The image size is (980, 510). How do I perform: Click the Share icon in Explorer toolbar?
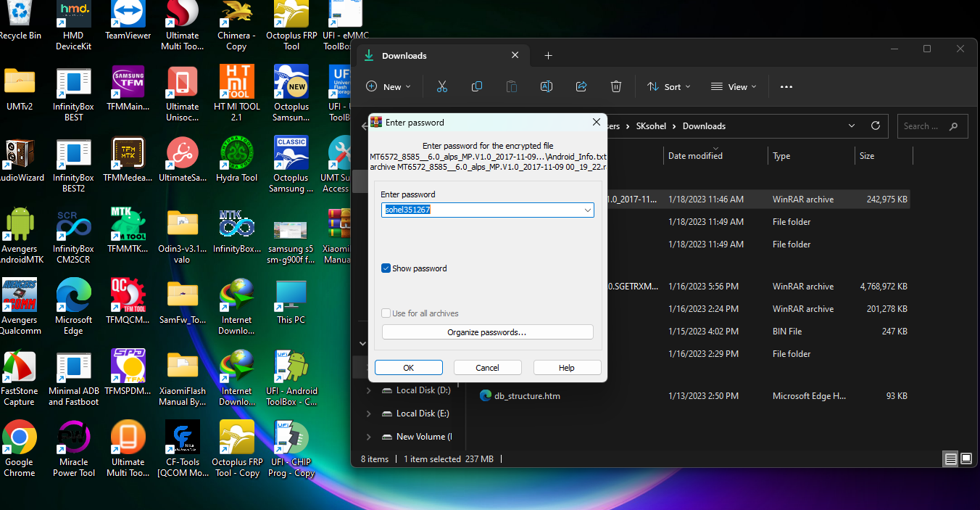coord(581,86)
